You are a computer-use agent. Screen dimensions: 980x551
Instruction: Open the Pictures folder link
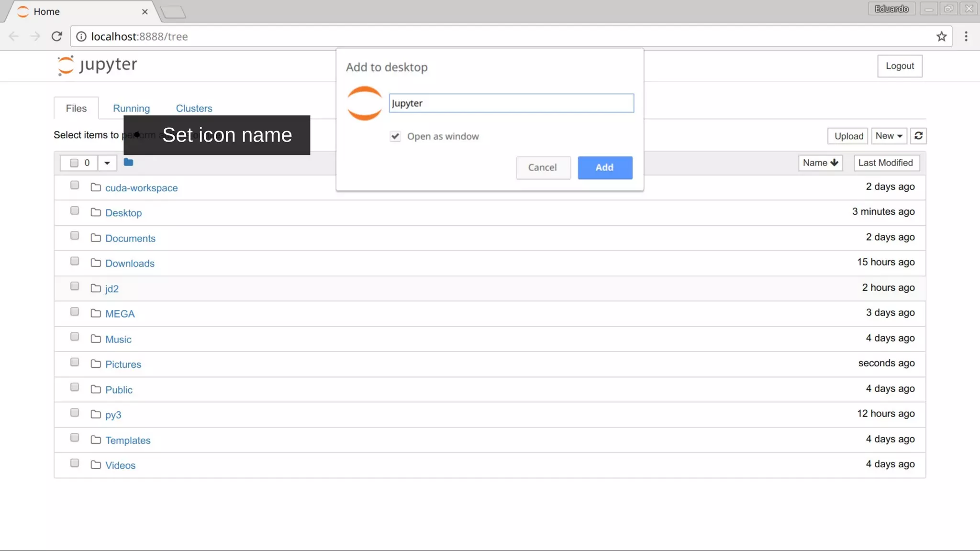coord(123,364)
